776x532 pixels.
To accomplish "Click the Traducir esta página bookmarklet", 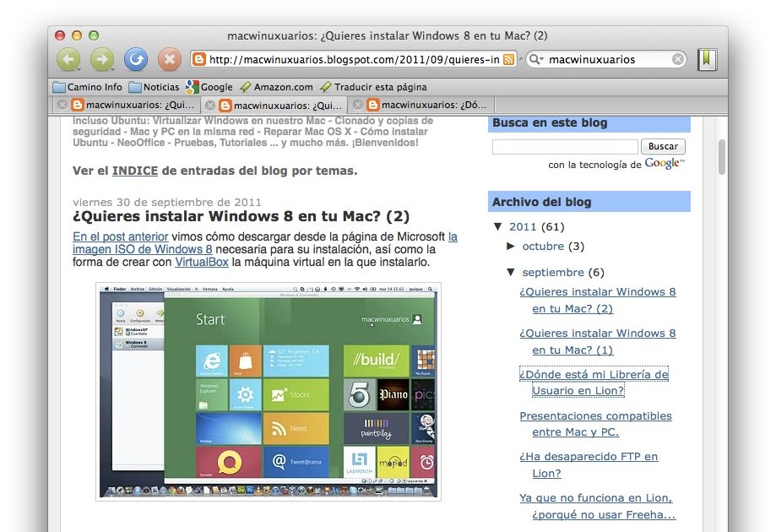I will (373, 87).
